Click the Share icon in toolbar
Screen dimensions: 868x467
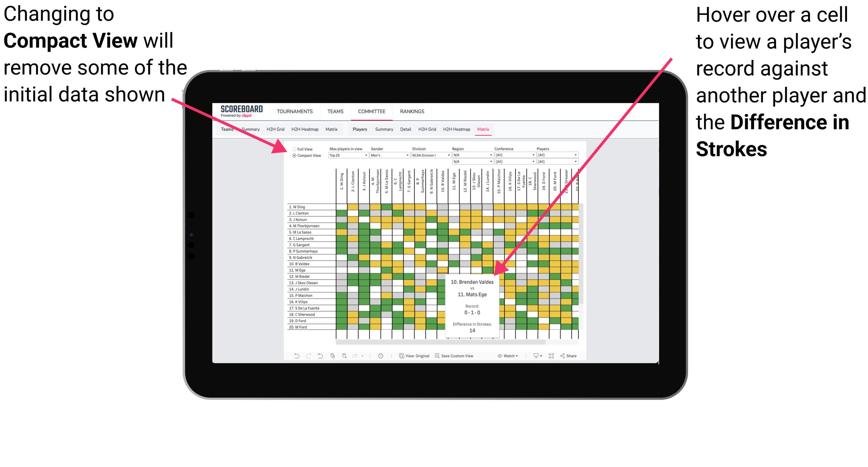click(577, 355)
